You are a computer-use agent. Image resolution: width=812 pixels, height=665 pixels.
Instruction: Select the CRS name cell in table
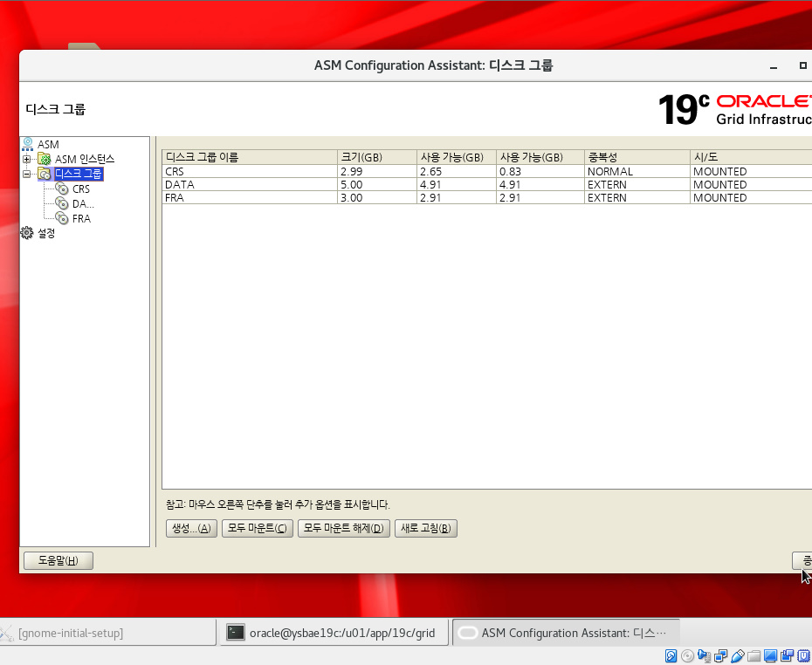250,171
